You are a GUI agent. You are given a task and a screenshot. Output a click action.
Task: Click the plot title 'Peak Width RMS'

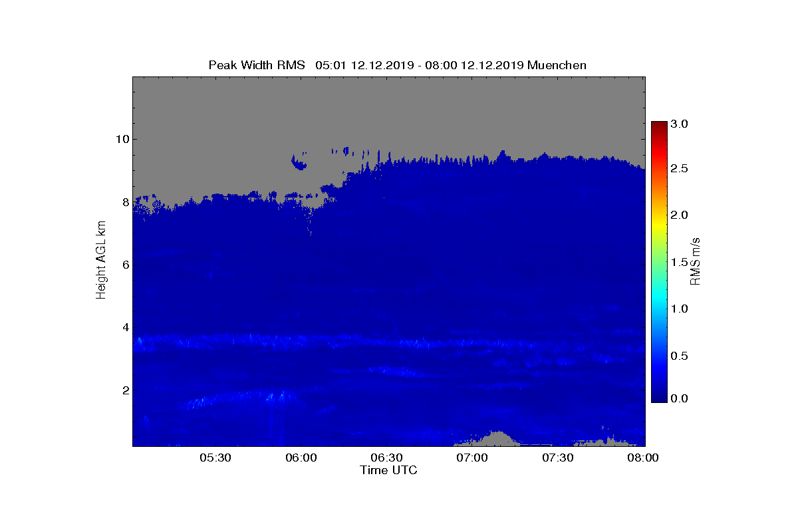click(x=257, y=65)
